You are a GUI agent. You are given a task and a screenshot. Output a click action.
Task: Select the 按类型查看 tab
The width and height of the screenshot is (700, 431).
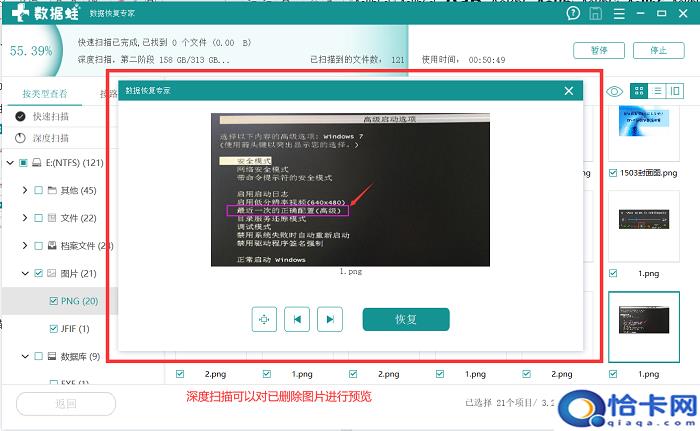(45, 94)
